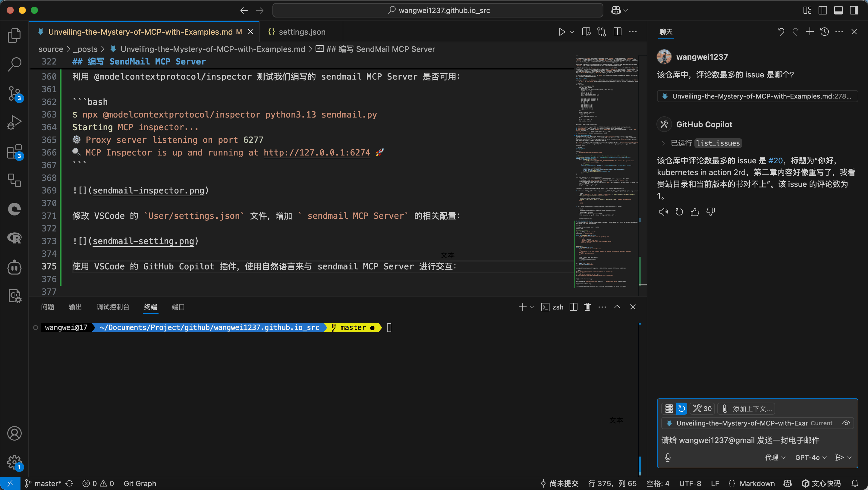Click the terminal scrollbar

(640, 466)
